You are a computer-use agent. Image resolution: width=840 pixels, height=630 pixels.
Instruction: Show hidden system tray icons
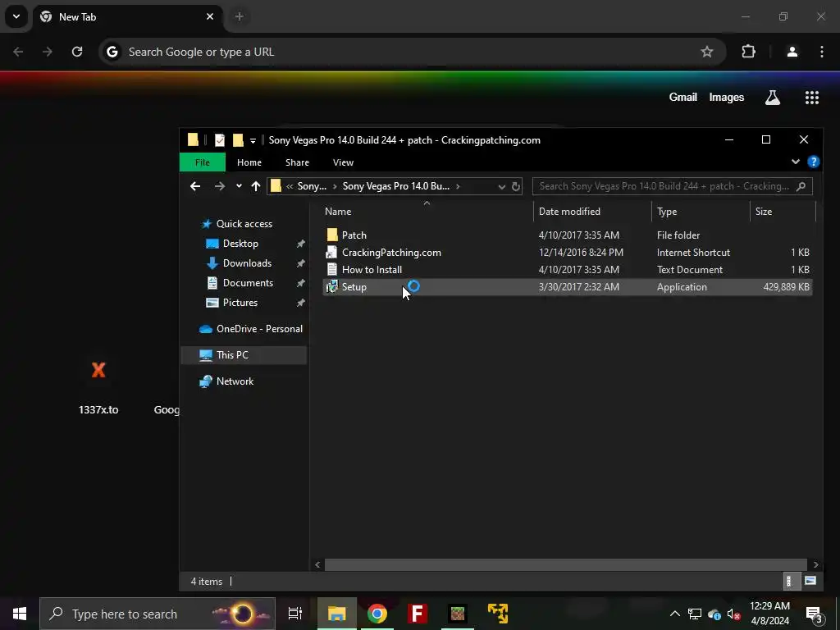[674, 614]
